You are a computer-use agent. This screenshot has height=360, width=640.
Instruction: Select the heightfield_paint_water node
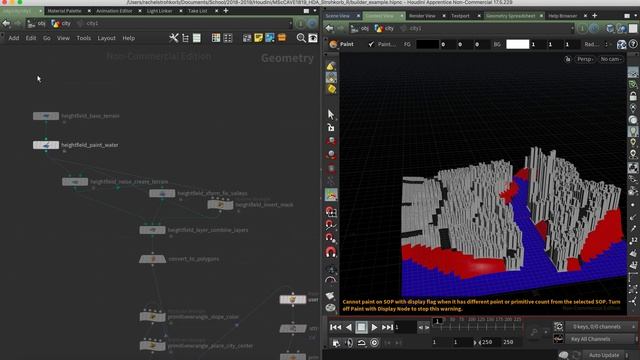46,145
